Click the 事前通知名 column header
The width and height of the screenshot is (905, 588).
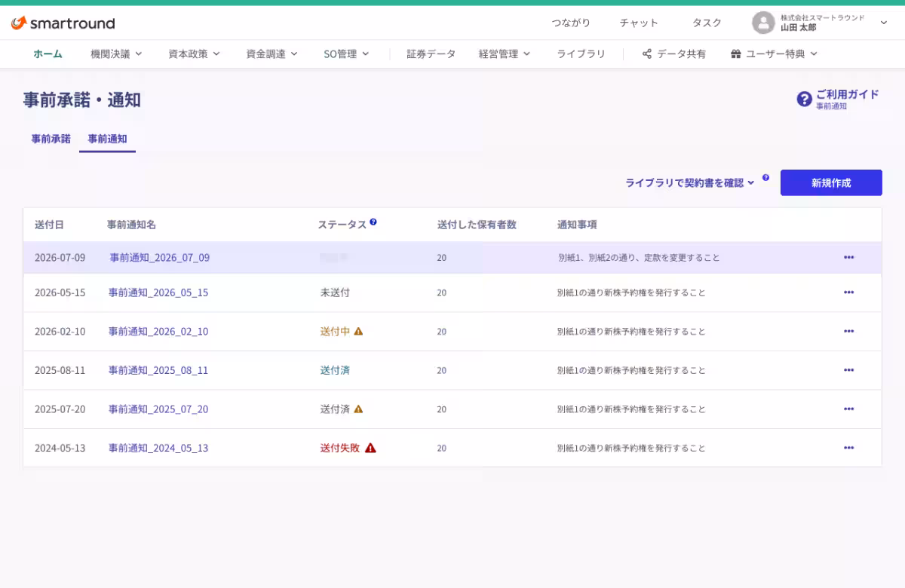tap(131, 225)
